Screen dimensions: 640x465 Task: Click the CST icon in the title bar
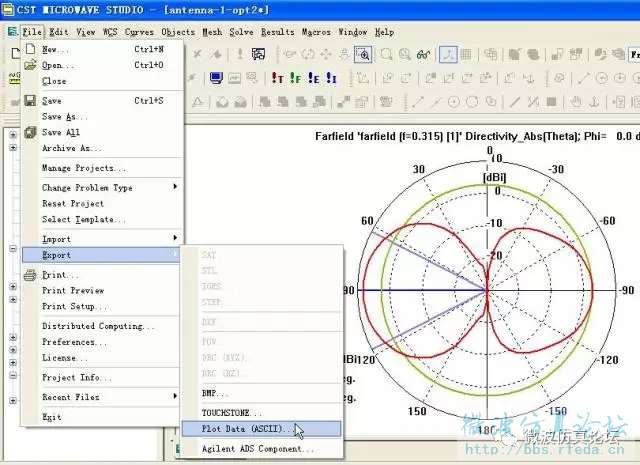[7, 9]
